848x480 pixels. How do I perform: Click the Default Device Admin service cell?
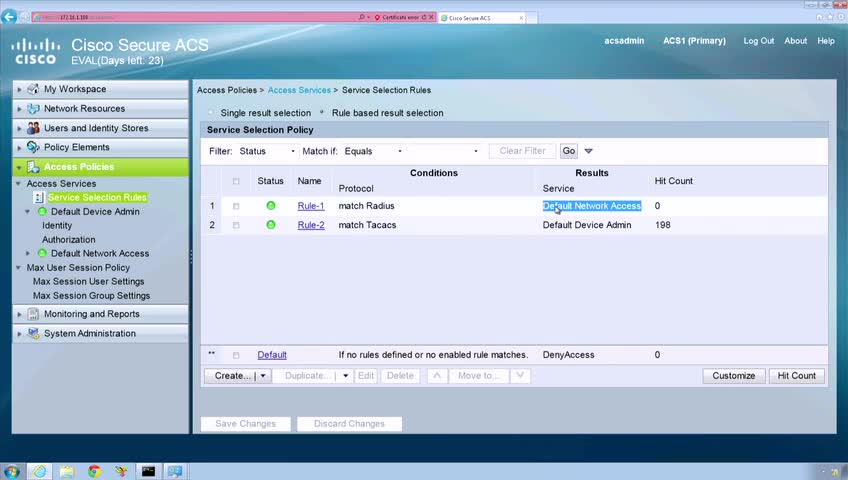587,225
